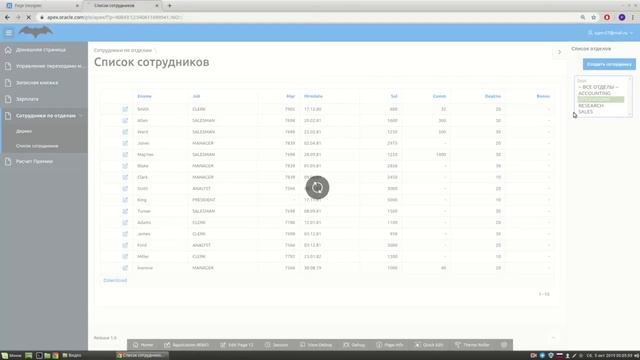Bookmark this page with star icon

point(594,17)
